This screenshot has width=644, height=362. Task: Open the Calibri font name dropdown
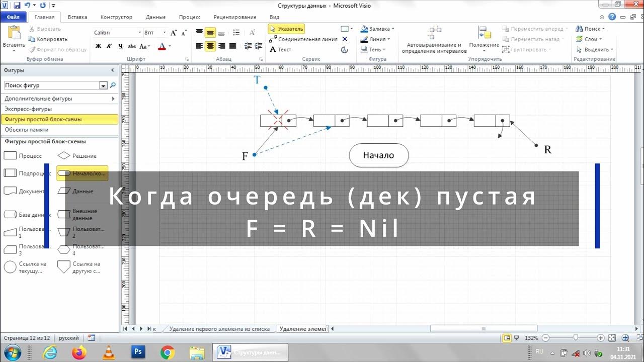pos(139,33)
